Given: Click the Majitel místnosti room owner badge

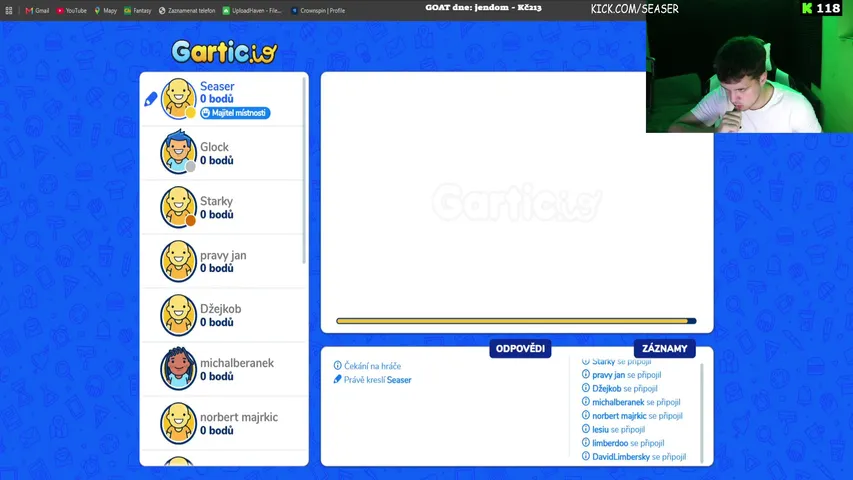Looking at the screenshot, I should (235, 113).
